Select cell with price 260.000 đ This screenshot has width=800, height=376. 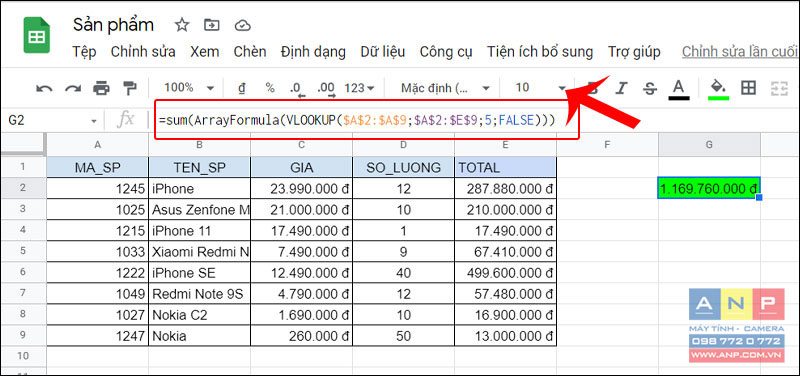(302, 336)
